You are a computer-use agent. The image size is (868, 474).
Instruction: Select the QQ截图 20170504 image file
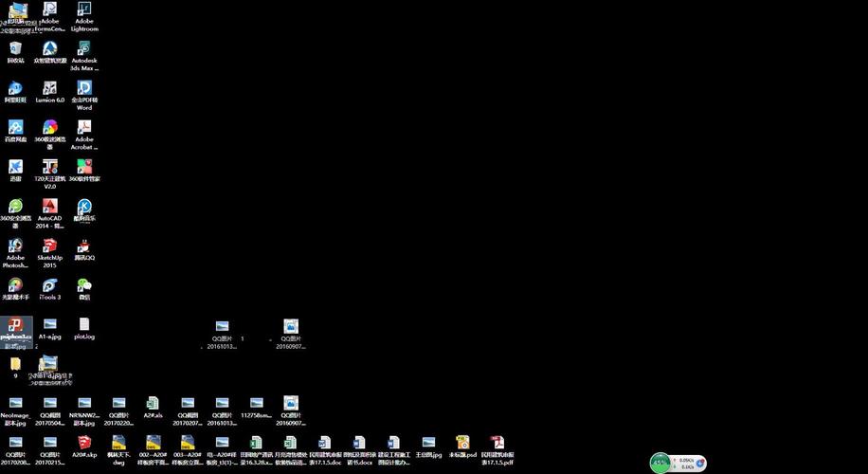tap(50, 410)
